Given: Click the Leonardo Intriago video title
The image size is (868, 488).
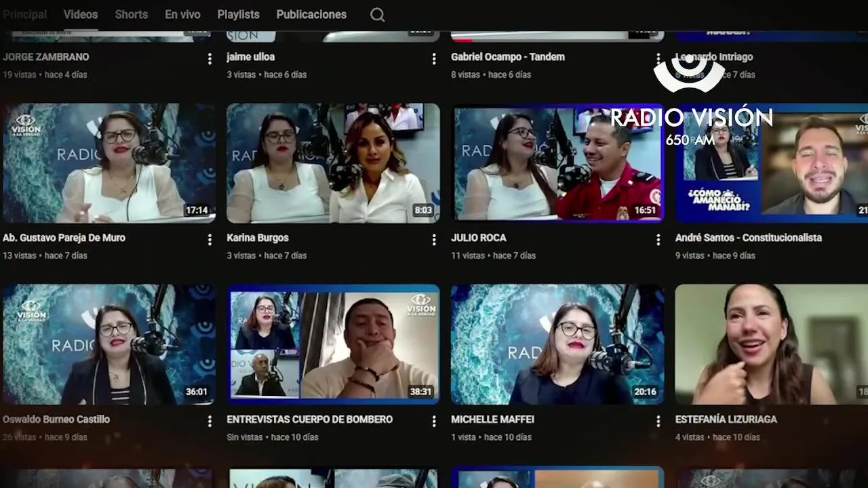Looking at the screenshot, I should (x=714, y=57).
